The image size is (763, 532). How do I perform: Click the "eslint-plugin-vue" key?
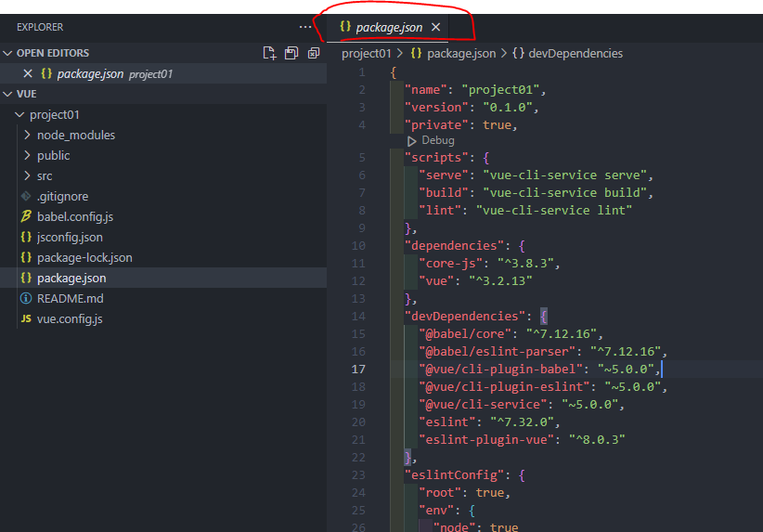coord(486,440)
